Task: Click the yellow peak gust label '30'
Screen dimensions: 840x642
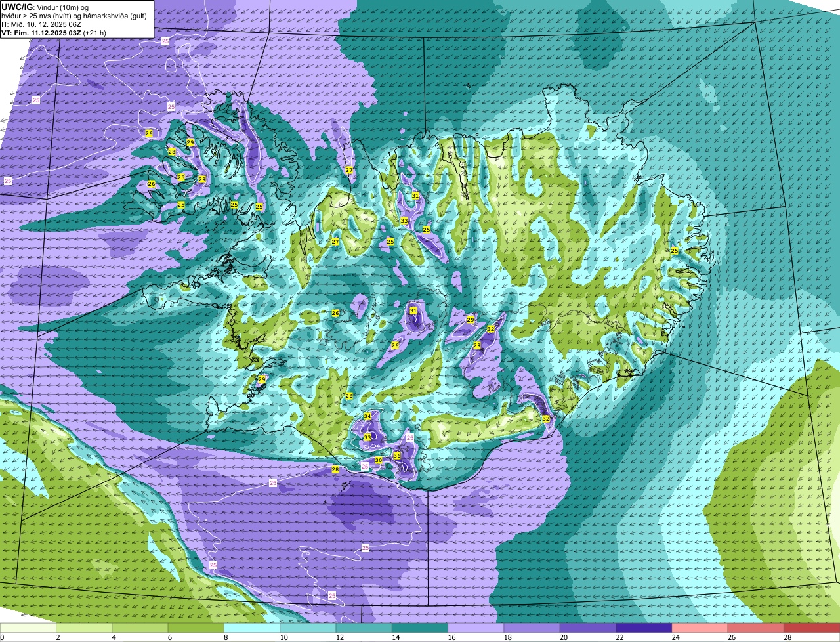Action: [x=379, y=460]
